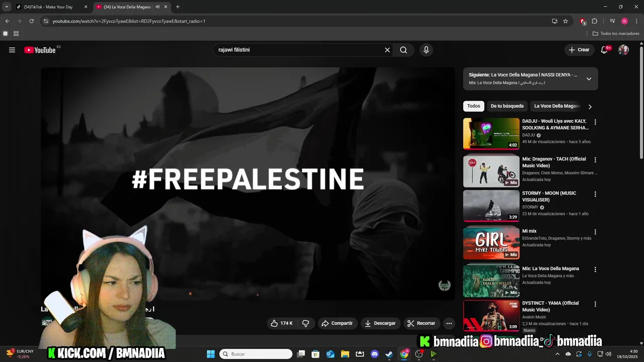Expand the Siguiente playlist panel chevron

(x=589, y=79)
